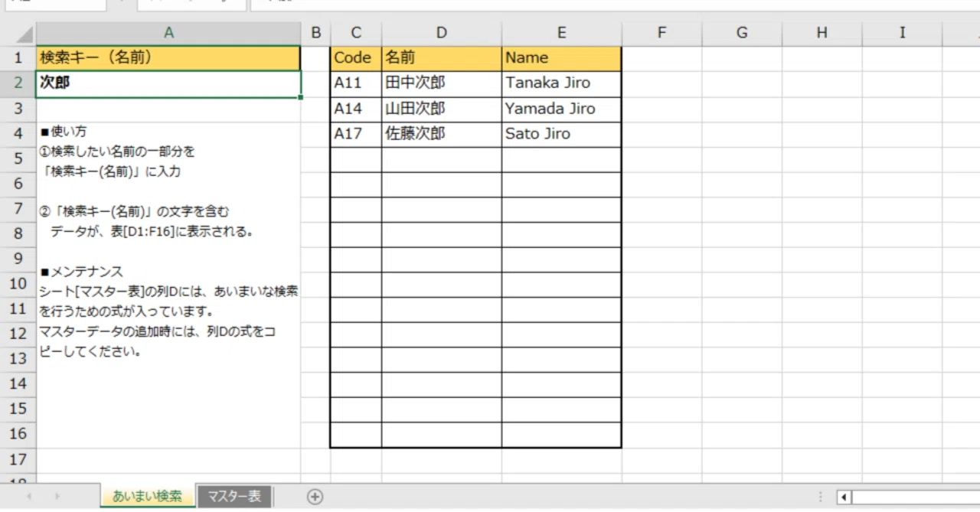
Task: Click text ①検索したい名前の一部分を
Action: click(116, 152)
